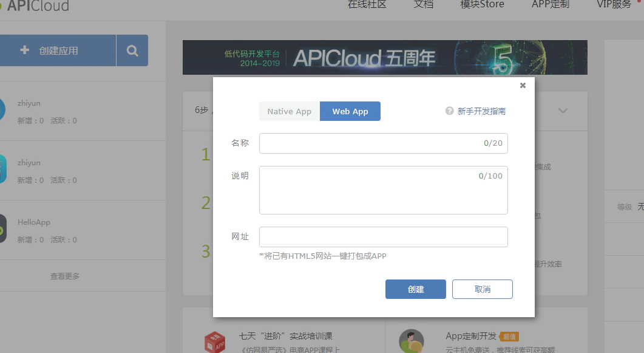Open the APICloud 五周年 banner
This screenshot has height=353, width=644.
coord(385,58)
